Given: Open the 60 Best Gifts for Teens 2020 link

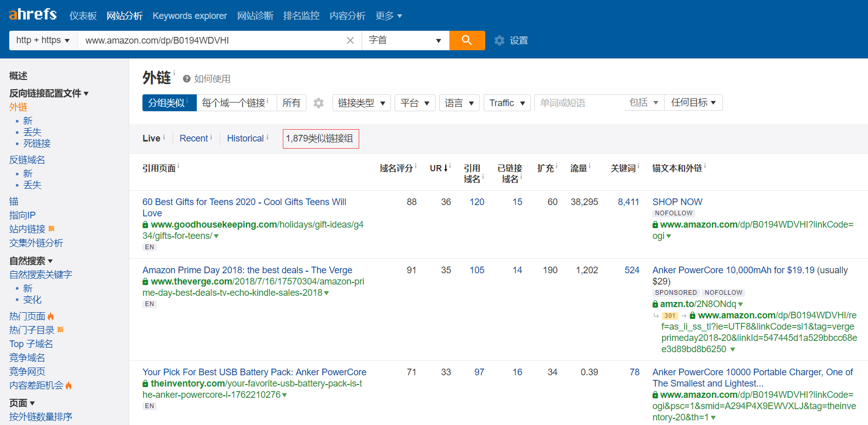Looking at the screenshot, I should pos(244,208).
